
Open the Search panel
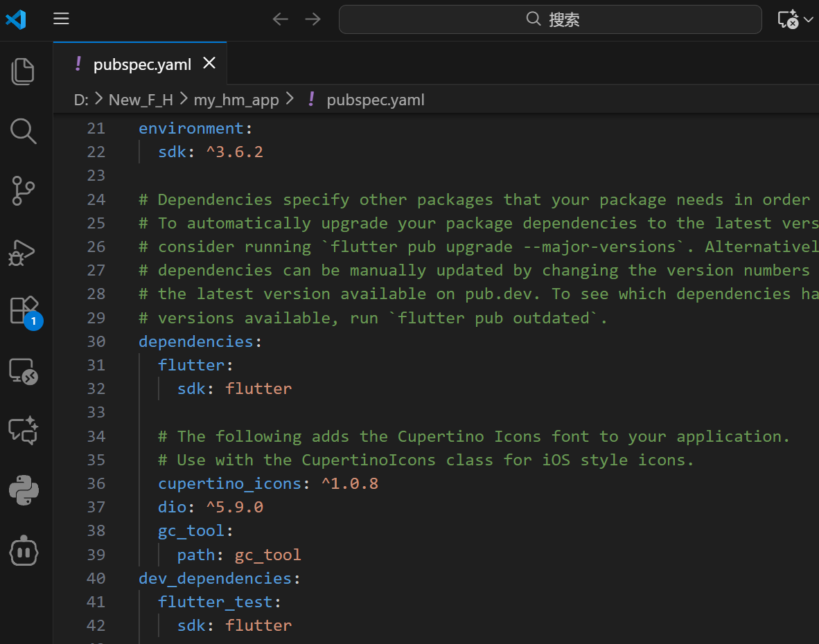tap(24, 131)
